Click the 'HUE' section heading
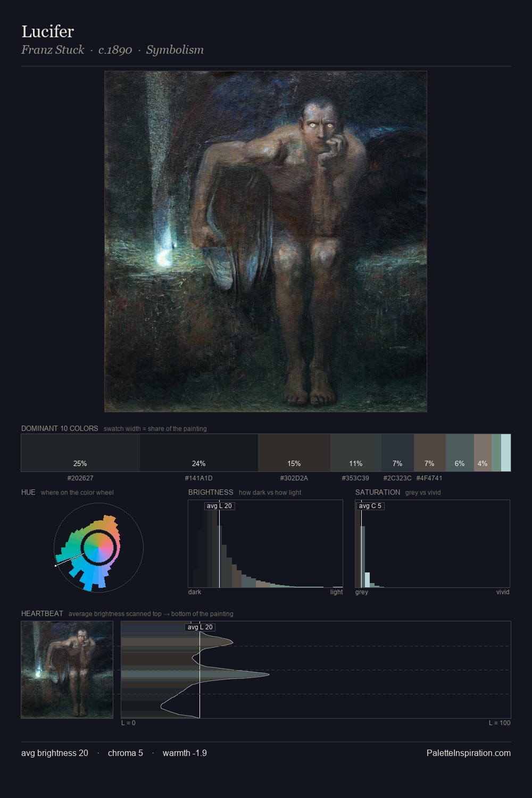This screenshot has width=532, height=798. pos(28,492)
